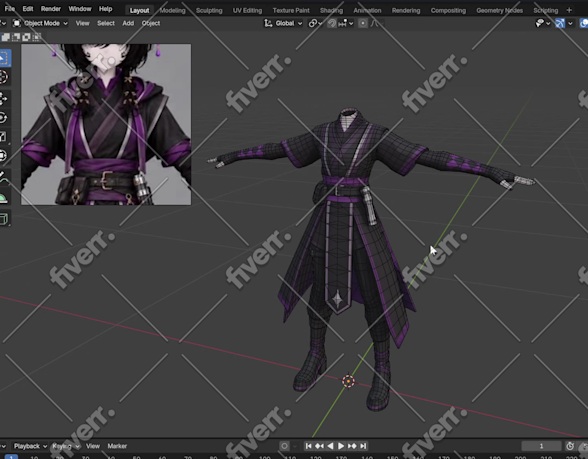Image resolution: width=588 pixels, height=459 pixels.
Task: Activate the 3D Cursor tool
Action: tap(4, 77)
